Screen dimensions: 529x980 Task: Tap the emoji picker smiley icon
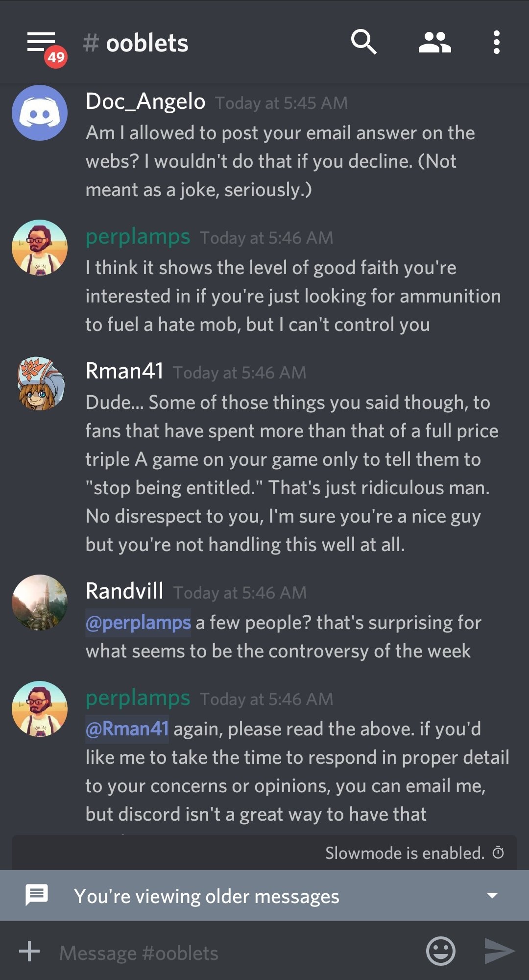440,952
